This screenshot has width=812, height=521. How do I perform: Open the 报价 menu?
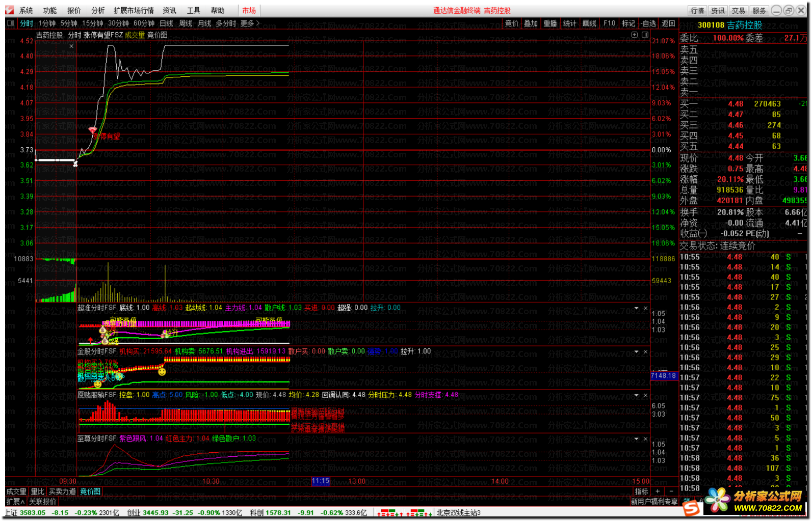74,11
